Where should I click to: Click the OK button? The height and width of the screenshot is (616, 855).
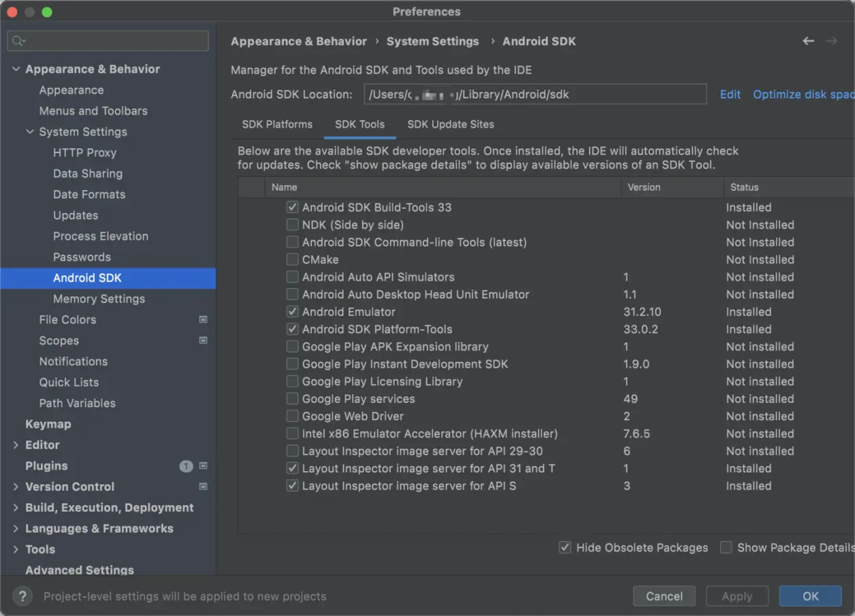(810, 596)
